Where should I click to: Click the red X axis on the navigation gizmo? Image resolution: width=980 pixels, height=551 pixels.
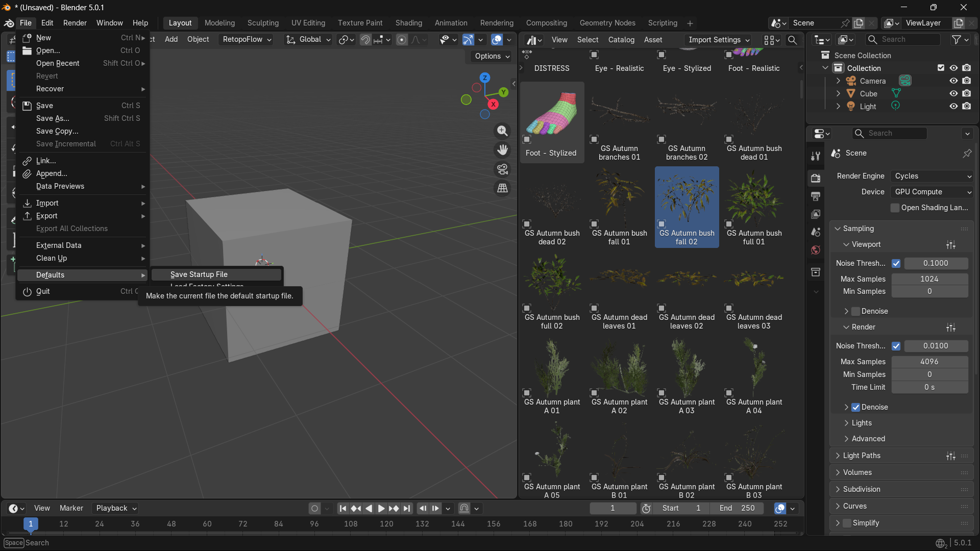click(493, 104)
